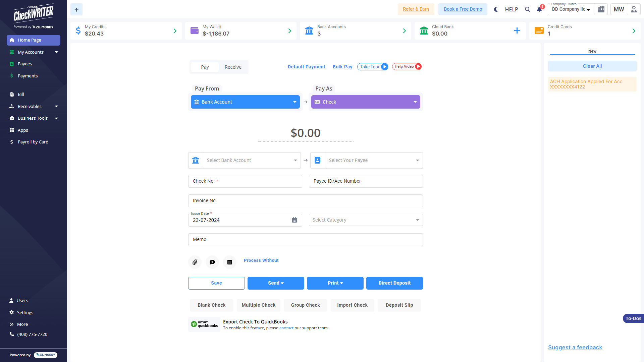Click the attachment paperclip icon
This screenshot has height=362, width=644.
(x=195, y=262)
